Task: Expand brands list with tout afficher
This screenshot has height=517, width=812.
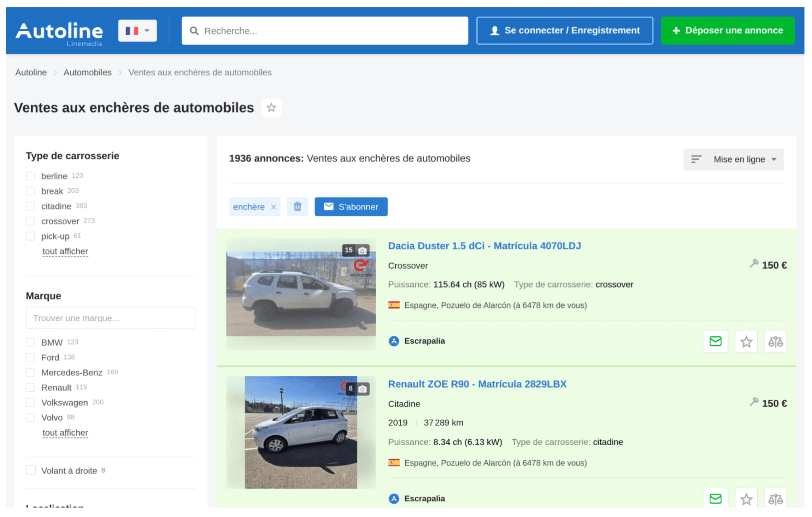Action: [x=65, y=433]
